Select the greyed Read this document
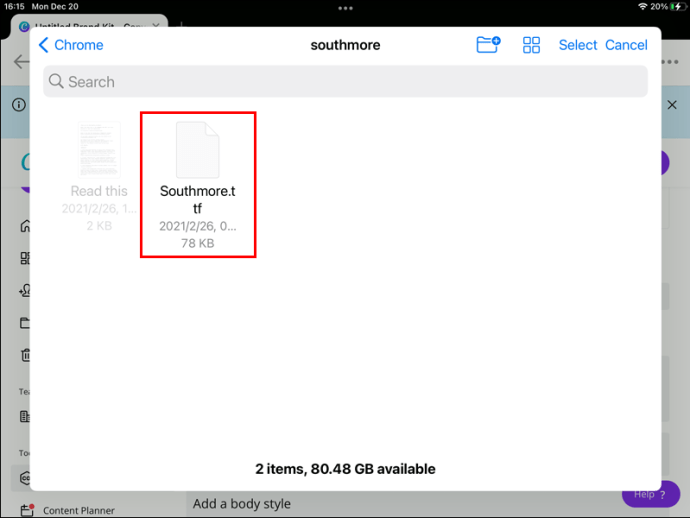 (99, 176)
